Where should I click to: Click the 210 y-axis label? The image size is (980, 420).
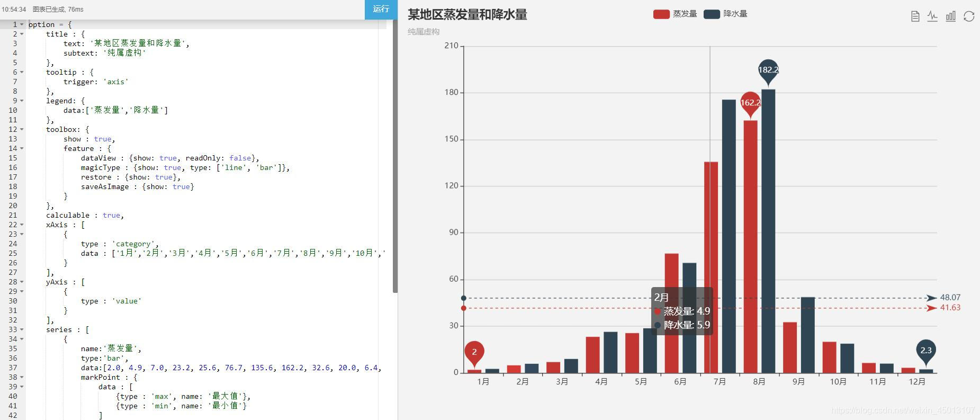451,46
